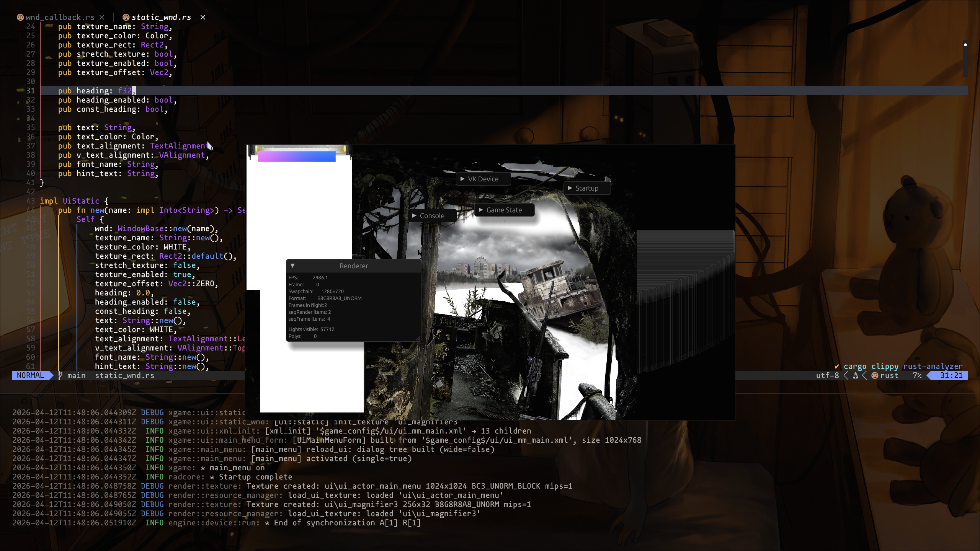This screenshot has width=980, height=551.
Task: Click the pink-to-blue gradient bar
Action: click(x=297, y=156)
